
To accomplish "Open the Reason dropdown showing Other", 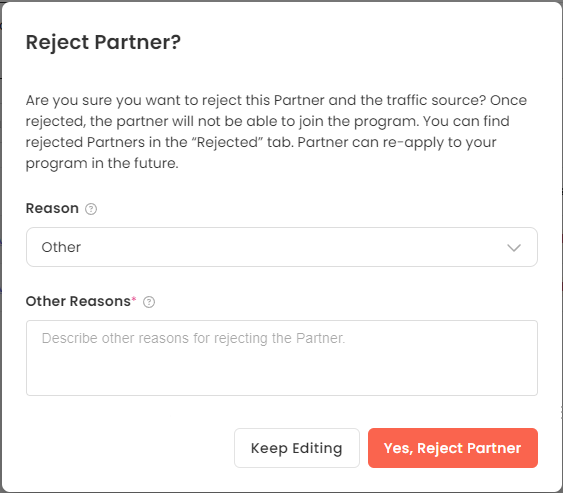I will click(282, 247).
